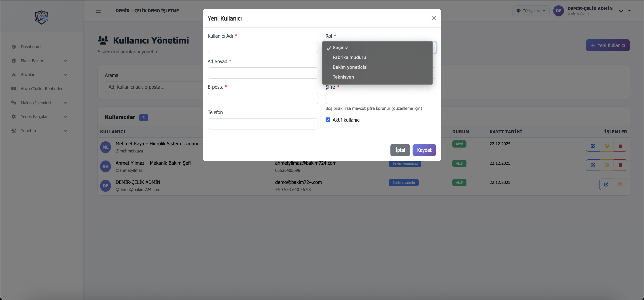The width and height of the screenshot is (644, 300).
Task: Click the hamburger menu icon
Action: [98, 11]
